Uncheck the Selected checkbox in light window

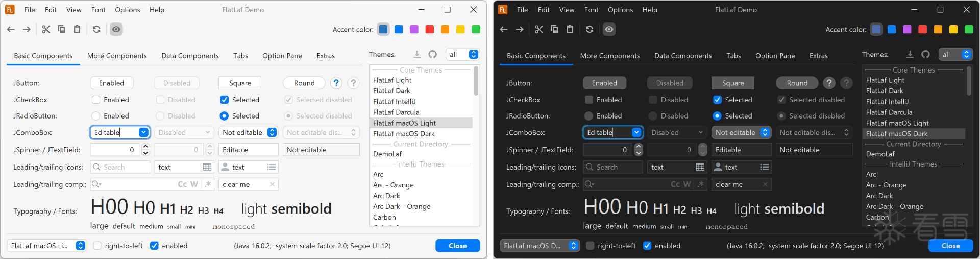[224, 100]
